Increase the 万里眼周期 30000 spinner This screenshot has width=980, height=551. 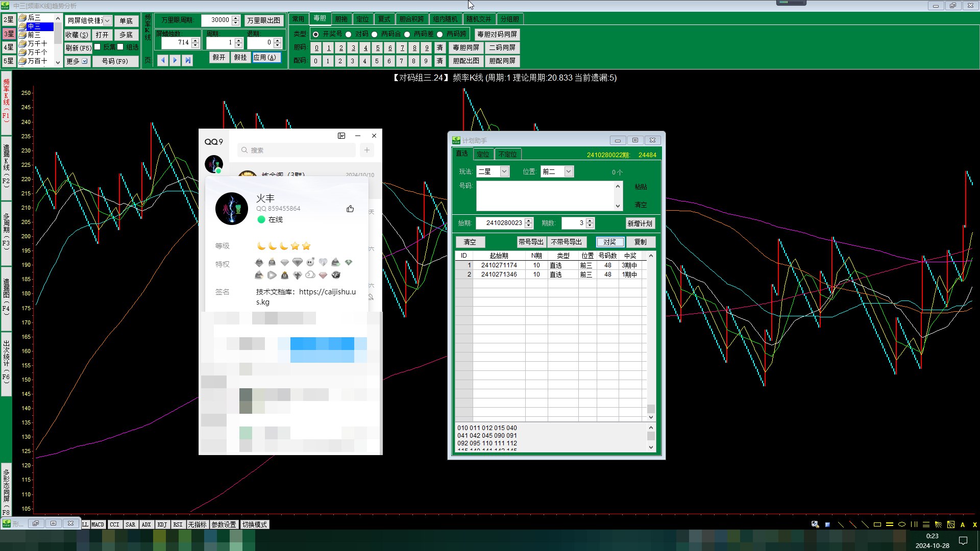(235, 18)
